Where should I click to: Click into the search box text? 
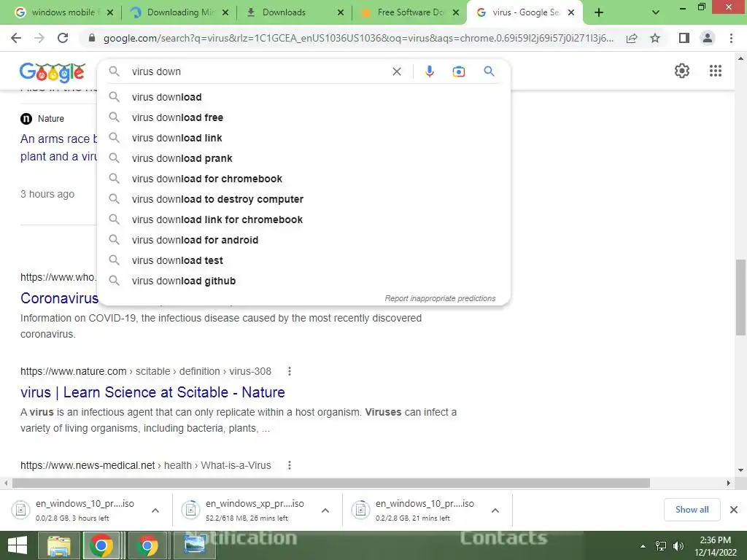click(156, 71)
